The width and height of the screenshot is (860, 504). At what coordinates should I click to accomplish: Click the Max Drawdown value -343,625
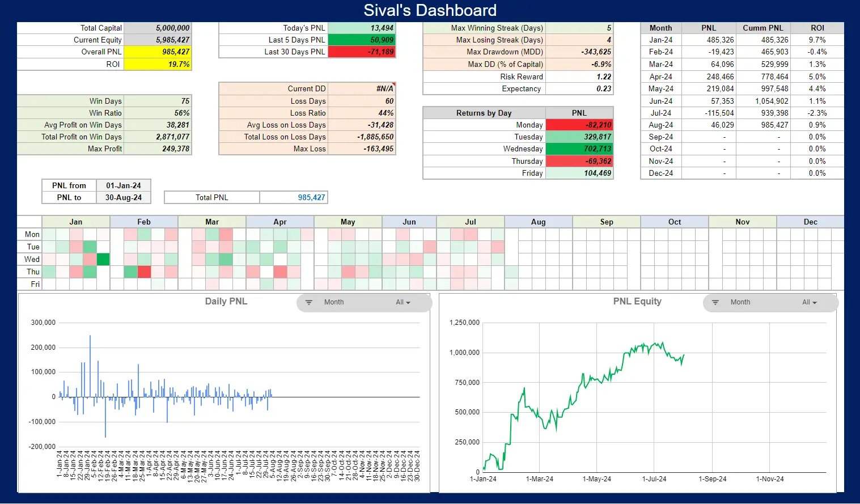coord(579,52)
